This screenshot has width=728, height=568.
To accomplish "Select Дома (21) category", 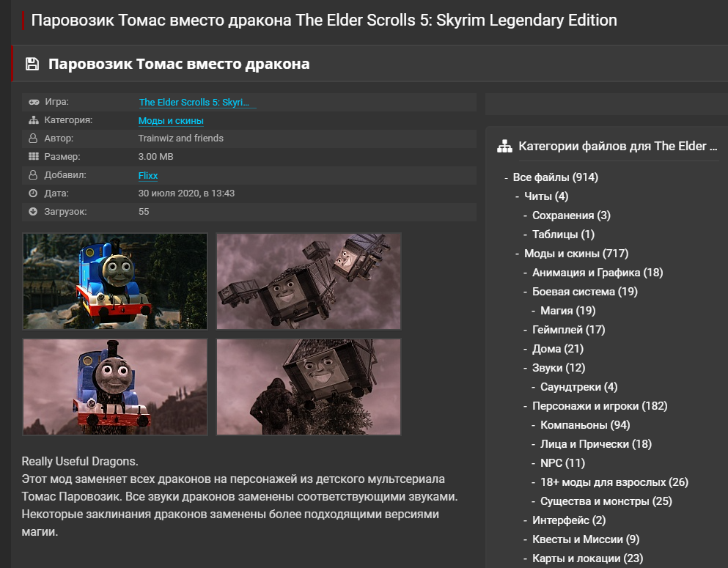I will pyautogui.click(x=558, y=349).
